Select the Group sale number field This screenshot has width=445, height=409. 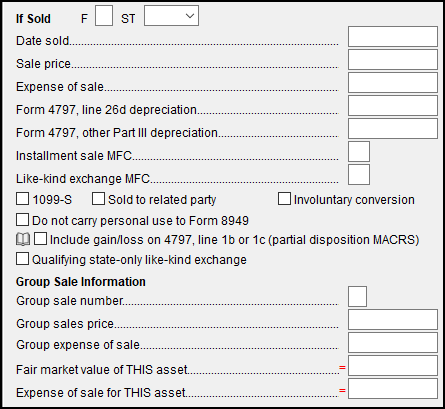(357, 296)
